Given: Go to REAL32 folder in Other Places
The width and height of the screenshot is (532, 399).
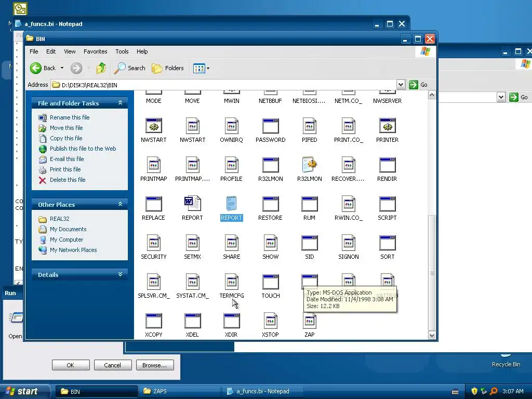Looking at the screenshot, I should 59,219.
